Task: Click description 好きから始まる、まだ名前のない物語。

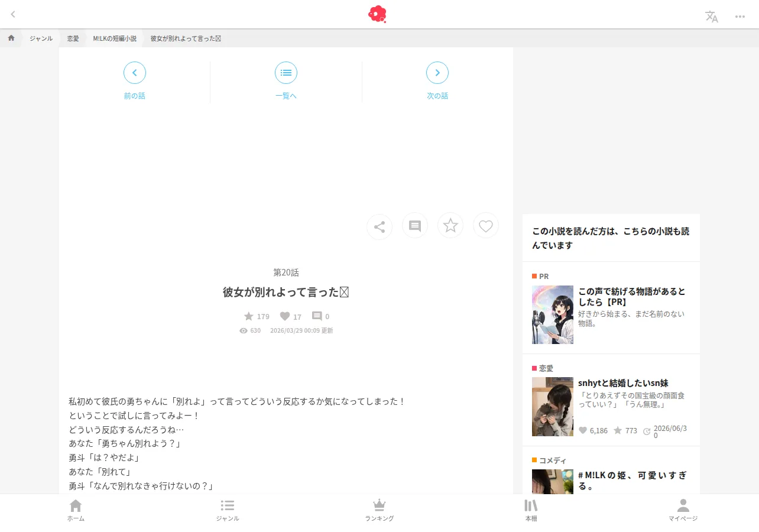Action: pyautogui.click(x=631, y=319)
